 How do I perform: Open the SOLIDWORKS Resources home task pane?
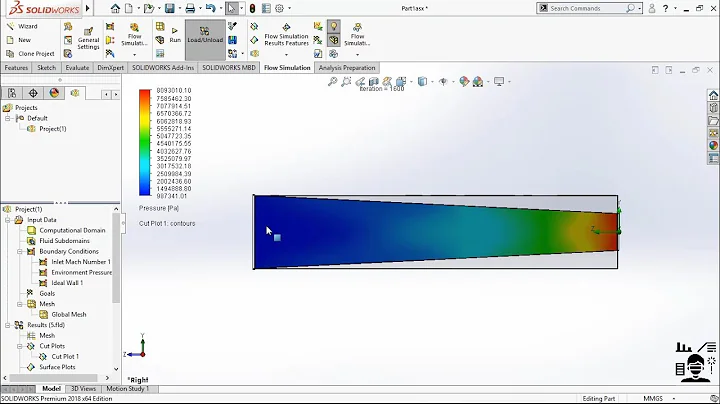(x=713, y=95)
